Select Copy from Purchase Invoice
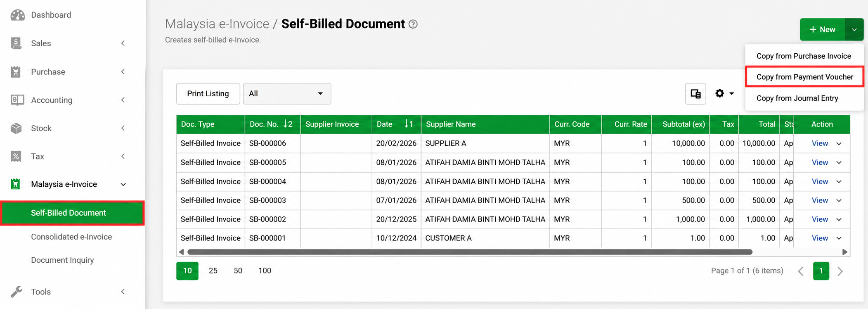This screenshot has width=868, height=309. 804,56
